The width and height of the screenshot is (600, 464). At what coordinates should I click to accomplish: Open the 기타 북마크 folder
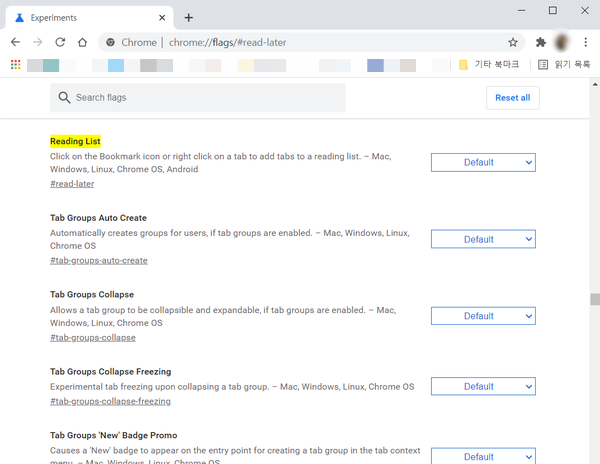(x=489, y=64)
